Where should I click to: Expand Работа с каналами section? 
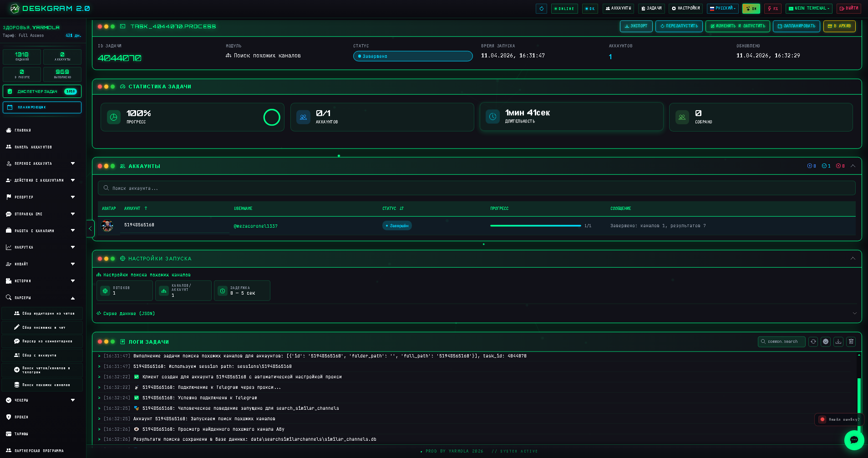pos(41,231)
